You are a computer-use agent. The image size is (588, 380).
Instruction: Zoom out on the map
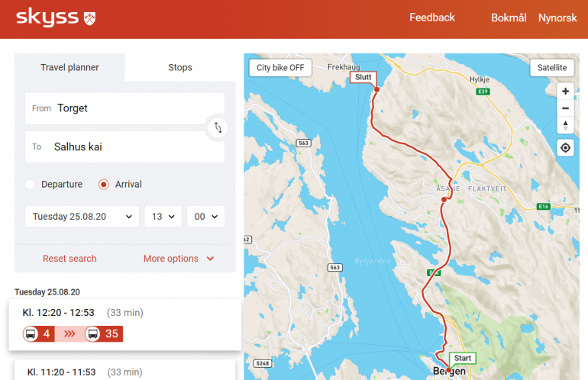coord(565,108)
